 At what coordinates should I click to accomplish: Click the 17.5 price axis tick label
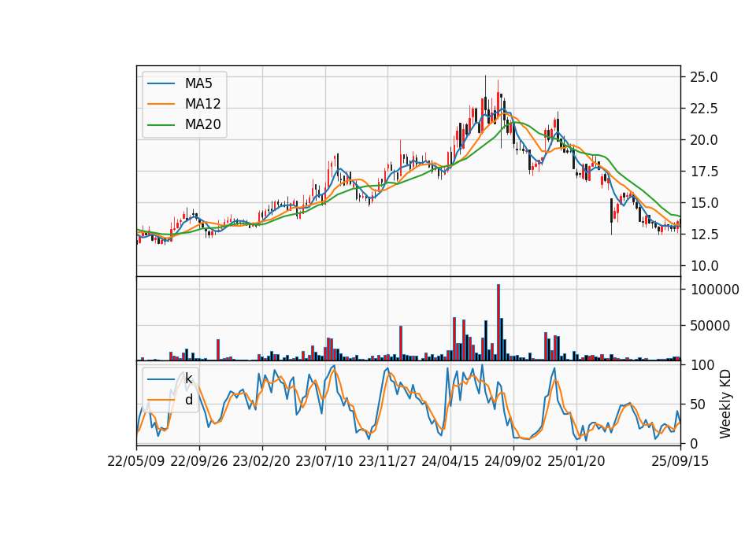[x=703, y=172]
